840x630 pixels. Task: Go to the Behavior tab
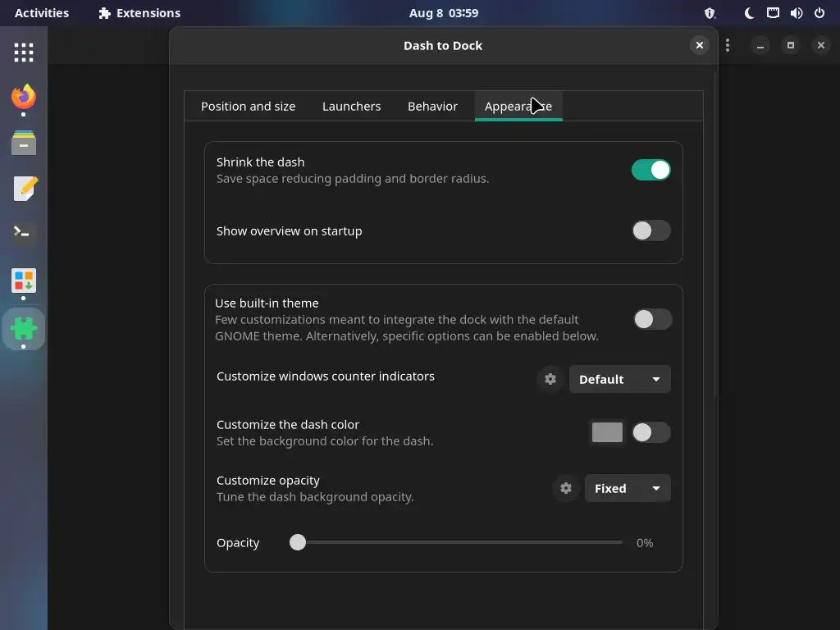coord(432,107)
